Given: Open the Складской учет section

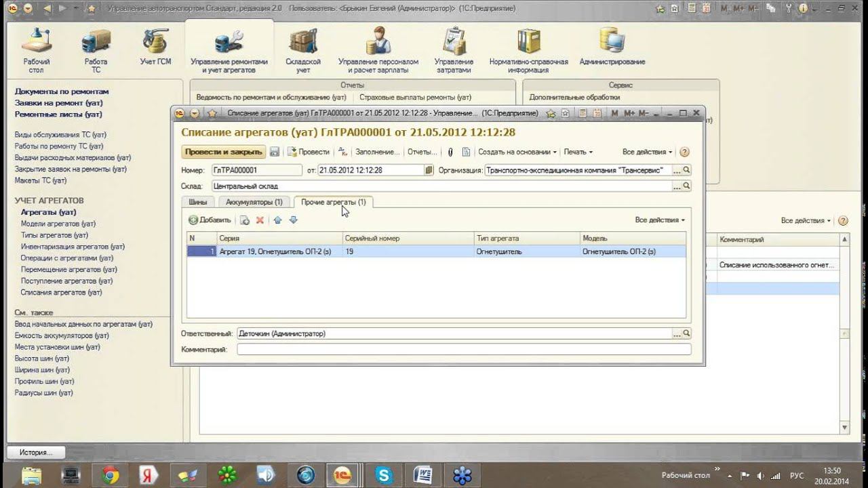Looking at the screenshot, I should point(303,51).
